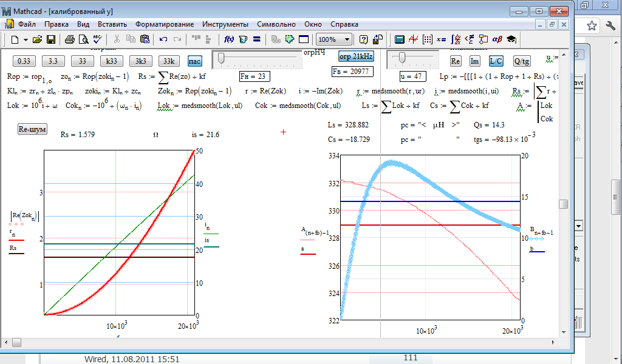622x364 pixels.
Task: Open the Вставить menu
Action: point(111,24)
